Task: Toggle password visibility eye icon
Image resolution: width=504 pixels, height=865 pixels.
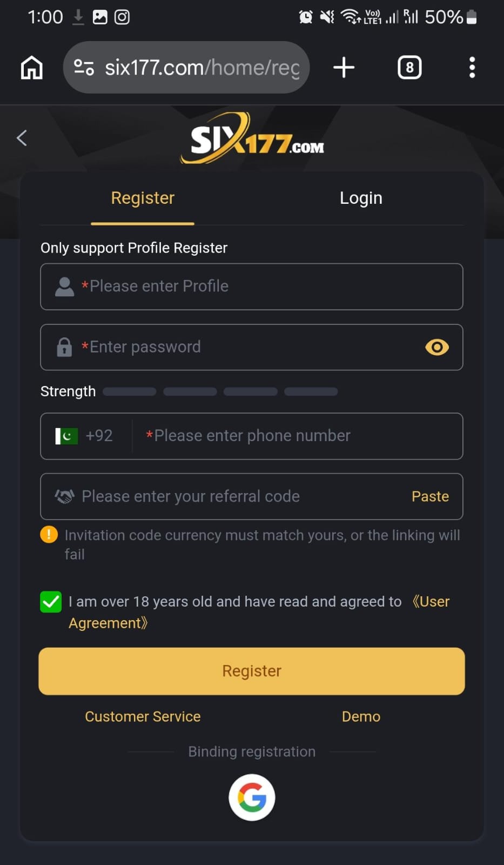Action: [436, 347]
